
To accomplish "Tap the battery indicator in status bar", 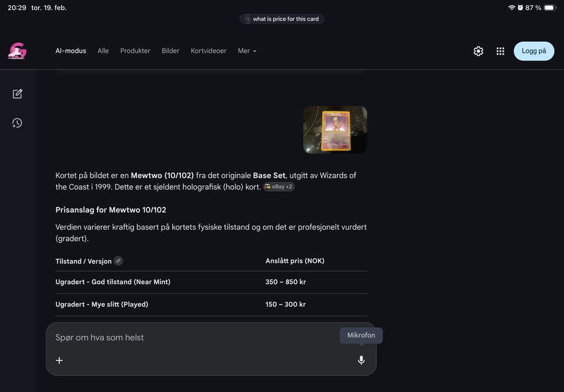I will pos(550,8).
